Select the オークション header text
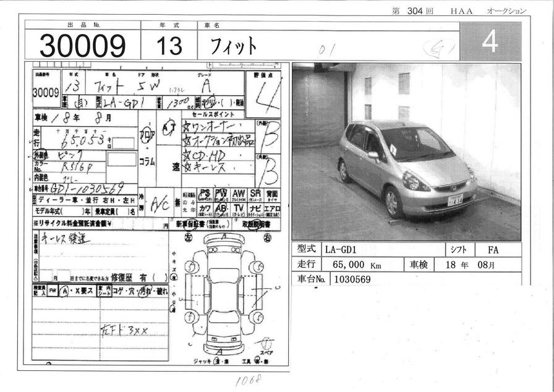This screenshot has width=554, height=392. click(x=506, y=11)
